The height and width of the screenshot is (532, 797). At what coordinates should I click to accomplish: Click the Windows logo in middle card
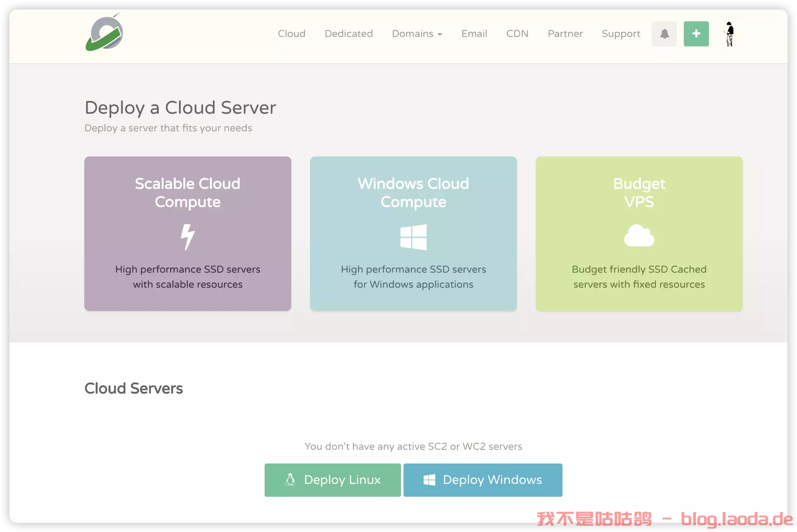coord(413,237)
